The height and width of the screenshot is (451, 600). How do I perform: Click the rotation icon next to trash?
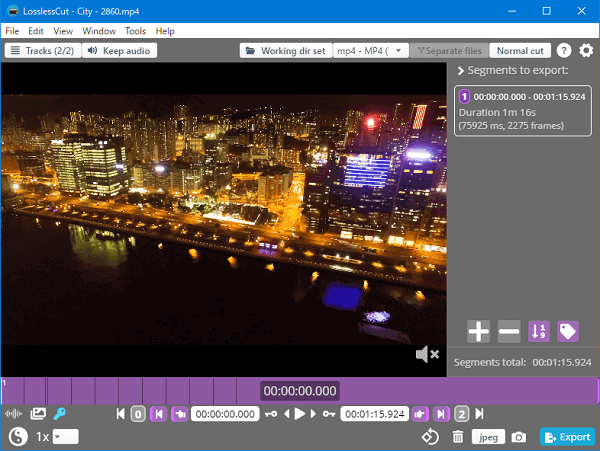click(429, 437)
